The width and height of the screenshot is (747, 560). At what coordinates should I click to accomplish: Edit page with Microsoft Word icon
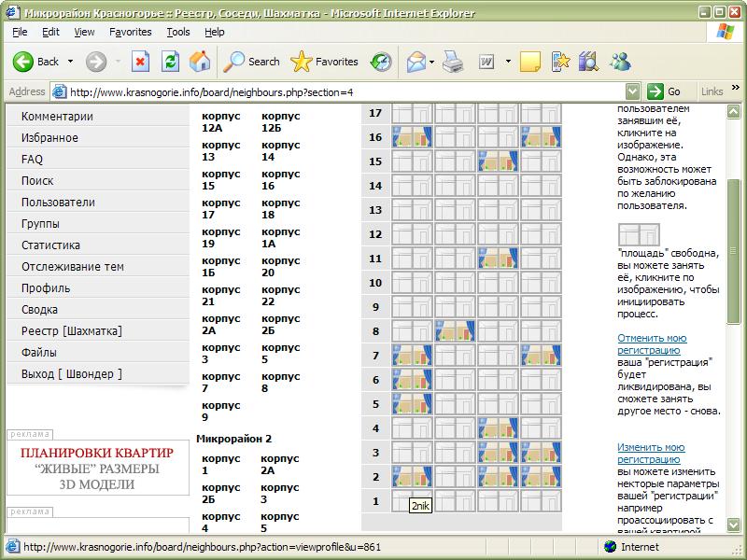click(x=486, y=62)
